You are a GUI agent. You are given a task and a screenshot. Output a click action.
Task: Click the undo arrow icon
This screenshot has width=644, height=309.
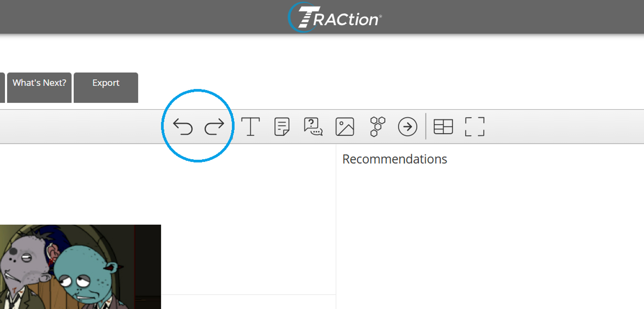[x=183, y=127]
